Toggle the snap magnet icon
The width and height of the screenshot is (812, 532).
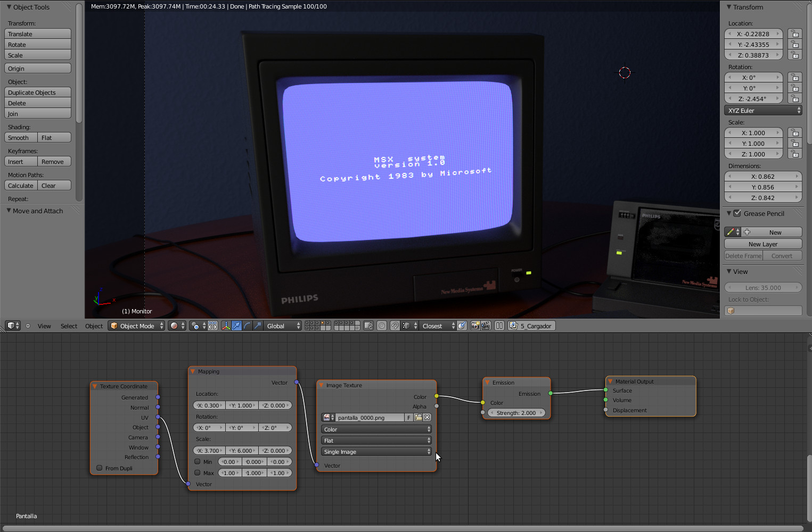395,326
